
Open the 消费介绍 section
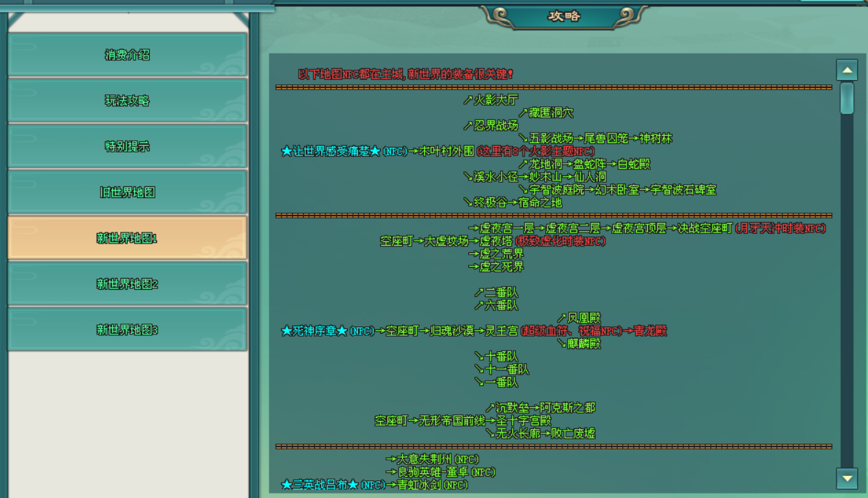click(127, 55)
